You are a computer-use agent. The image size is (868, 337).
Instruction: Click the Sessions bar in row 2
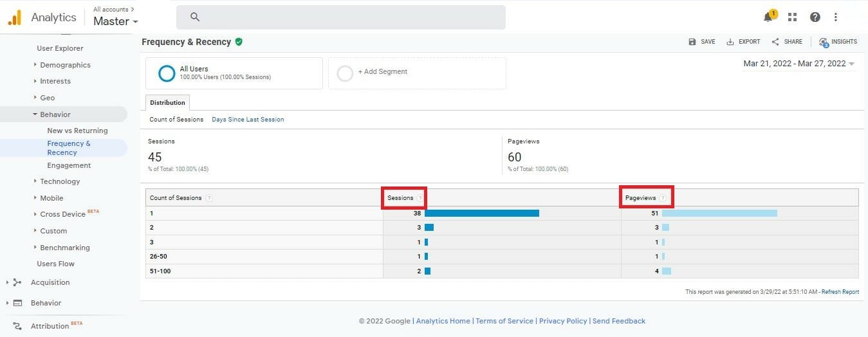coord(429,228)
